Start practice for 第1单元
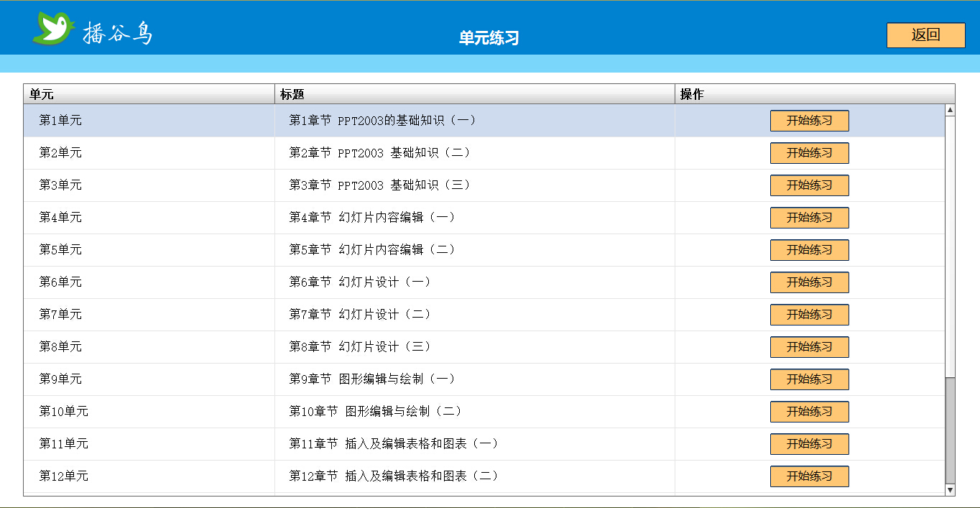 [809, 121]
